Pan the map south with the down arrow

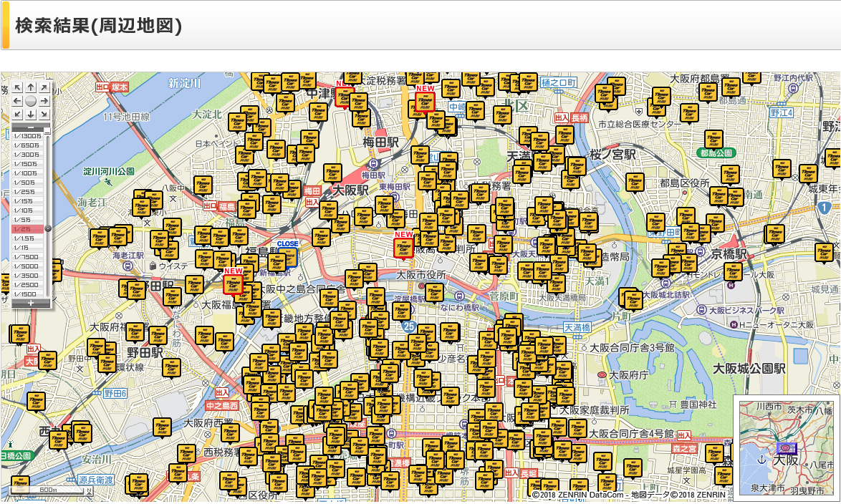(31, 115)
